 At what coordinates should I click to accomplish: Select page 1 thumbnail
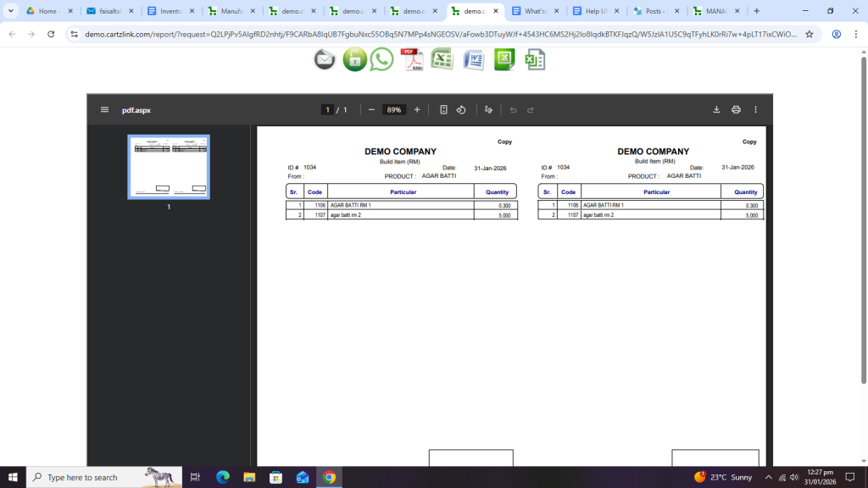169,167
